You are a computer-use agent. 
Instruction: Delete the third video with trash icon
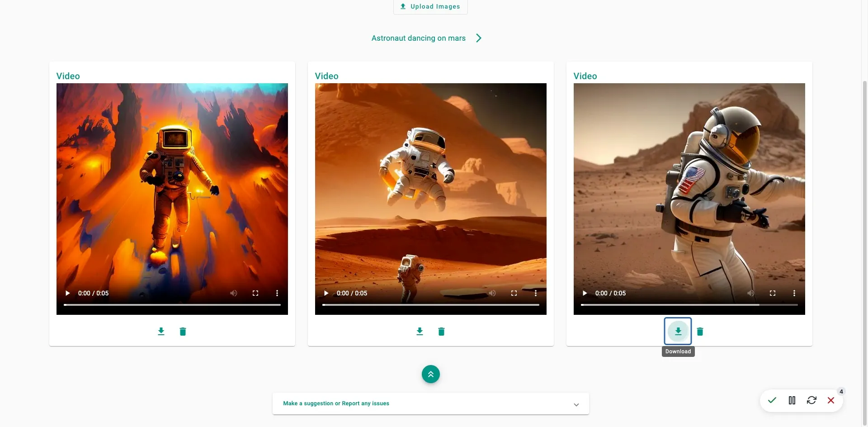pos(700,332)
